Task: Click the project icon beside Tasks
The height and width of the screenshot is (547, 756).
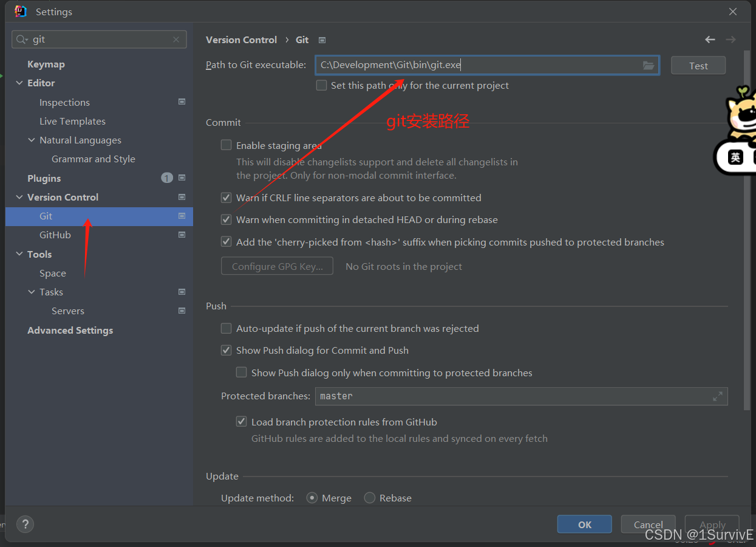Action: (x=182, y=292)
